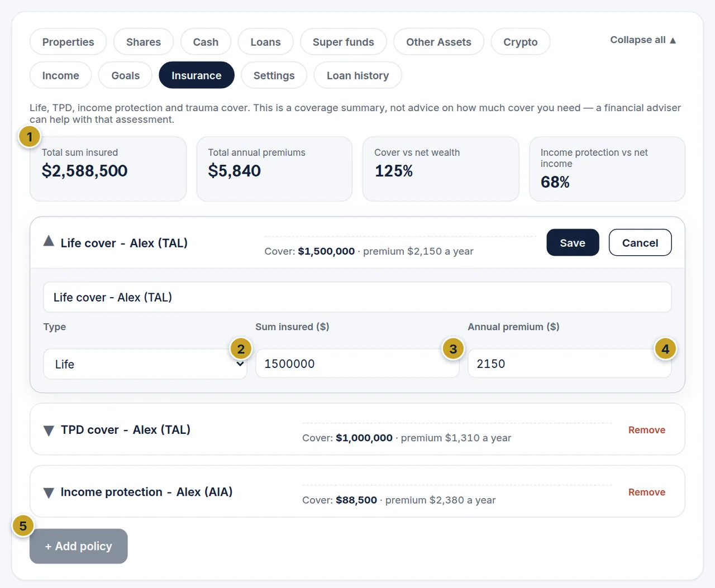Open the Settings tab
Viewport: 715px width, 588px height.
pos(274,75)
